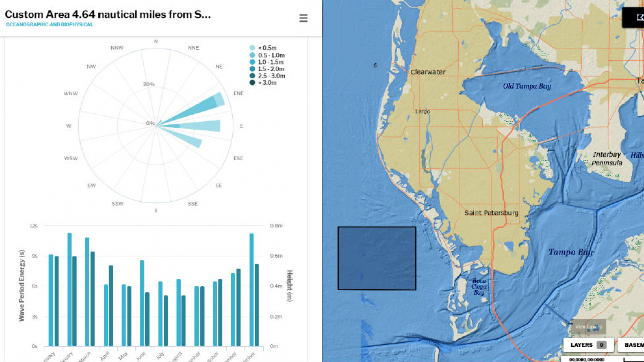Open the BASEMAP selector
Viewport: 644px width, 362px height.
[x=633, y=344]
